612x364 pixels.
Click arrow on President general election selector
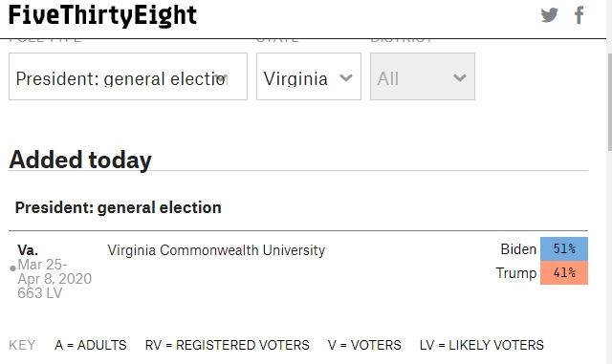click(x=221, y=77)
